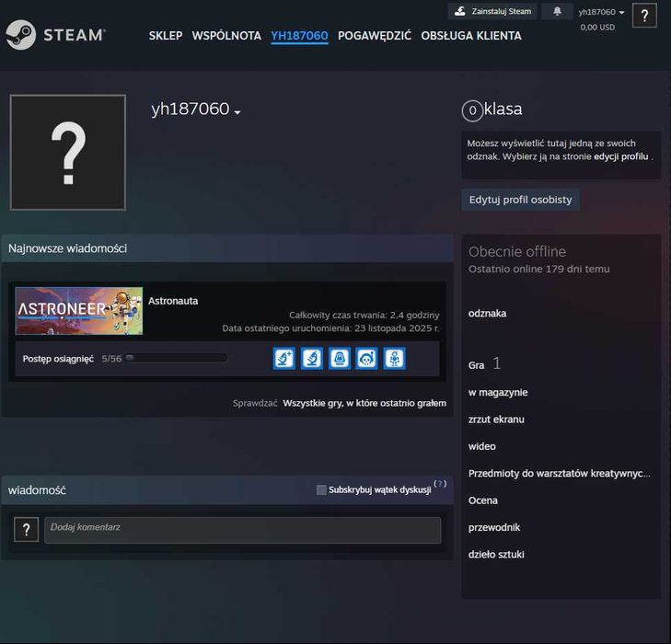Click the ASTRONEER game banner image
The width and height of the screenshot is (671, 644).
[x=79, y=311]
